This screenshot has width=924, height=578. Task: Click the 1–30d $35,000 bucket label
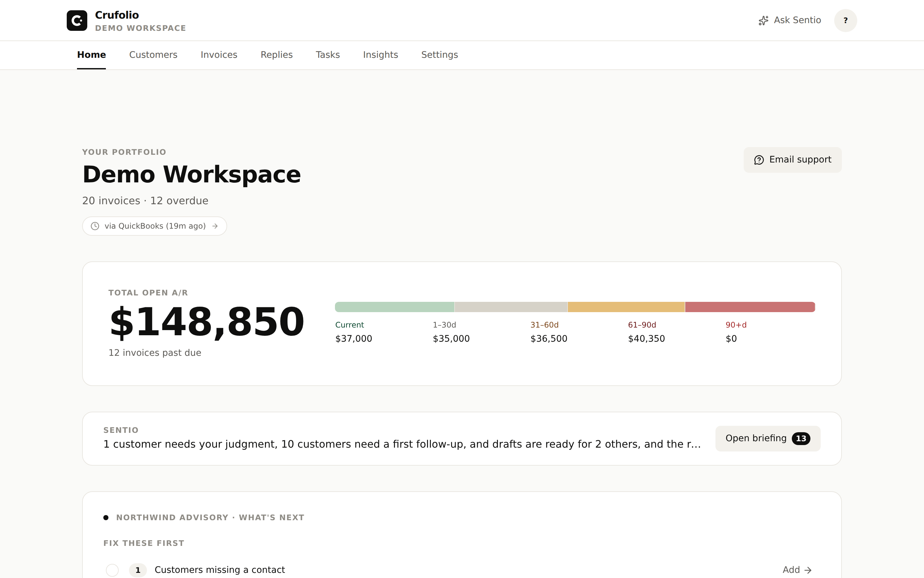(x=451, y=332)
